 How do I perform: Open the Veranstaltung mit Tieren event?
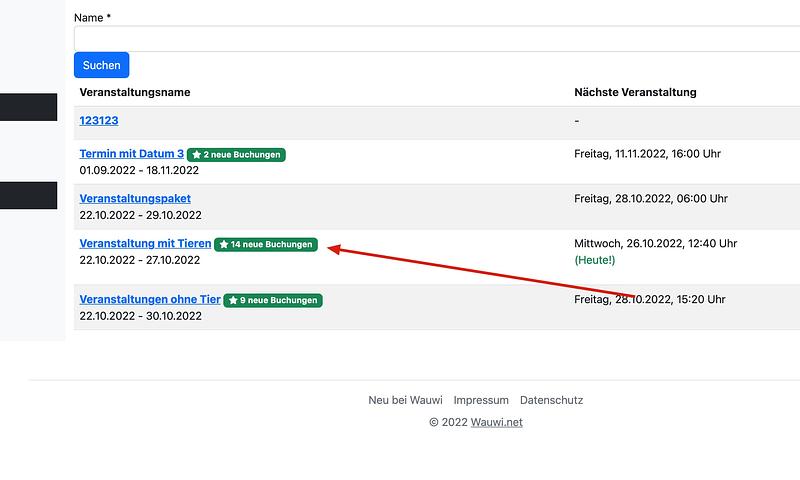(x=145, y=244)
